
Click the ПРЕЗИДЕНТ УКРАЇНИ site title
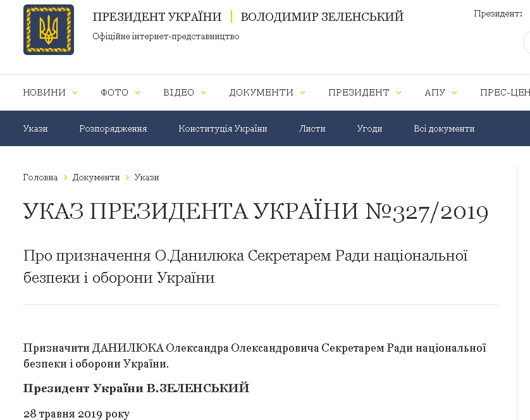pyautogui.click(x=157, y=17)
